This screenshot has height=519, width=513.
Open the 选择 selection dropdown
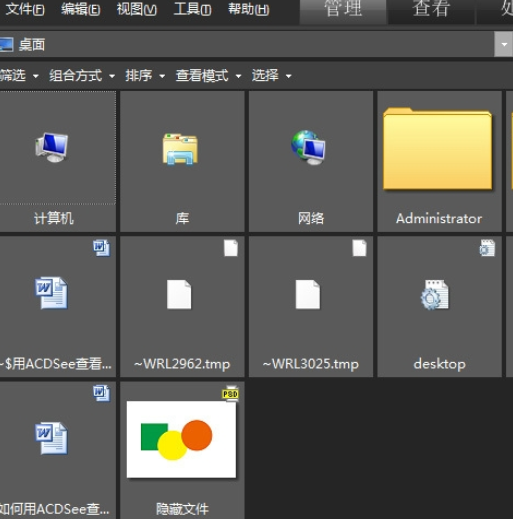(272, 76)
